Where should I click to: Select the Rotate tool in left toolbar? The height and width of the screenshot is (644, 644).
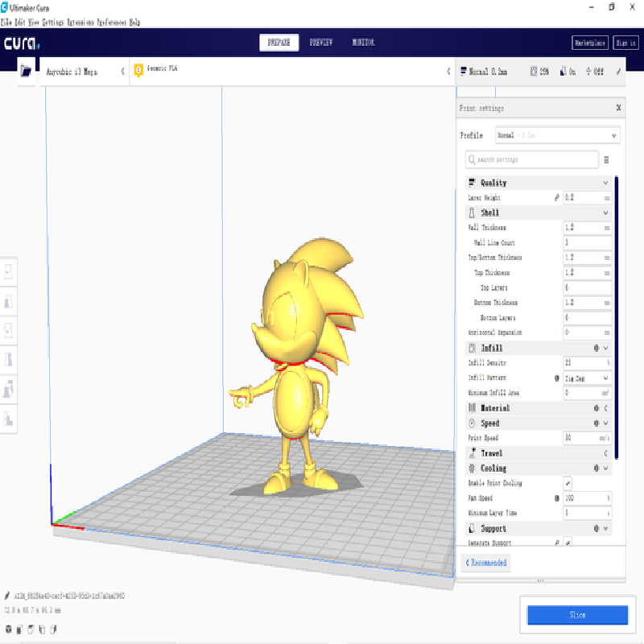8,330
